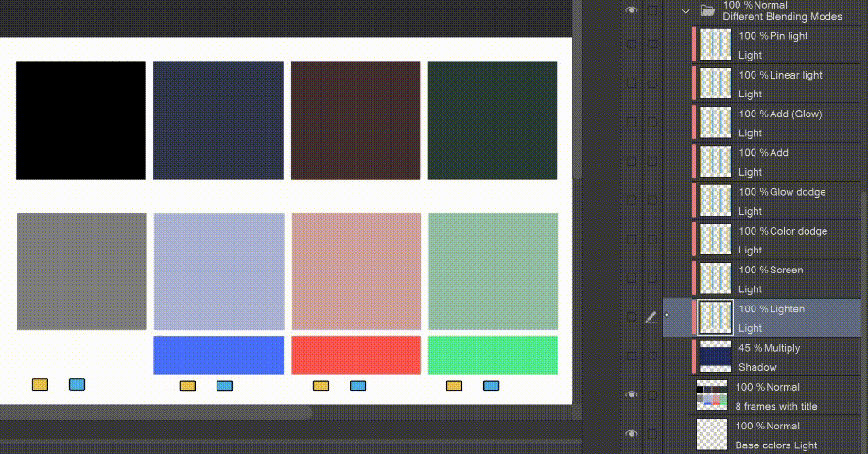
Task: Select the '100 % Color dodge' layer name
Action: click(x=783, y=231)
